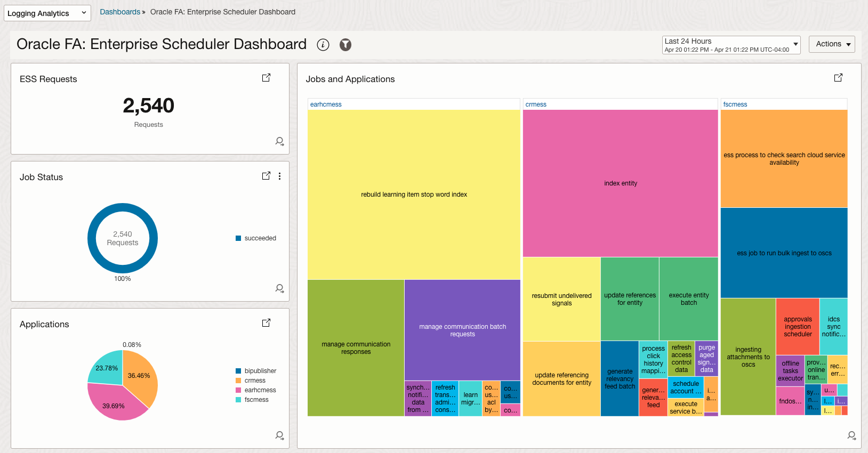Open ESS Requests in Log Explorer
The height and width of the screenshot is (453, 868).
(x=279, y=141)
